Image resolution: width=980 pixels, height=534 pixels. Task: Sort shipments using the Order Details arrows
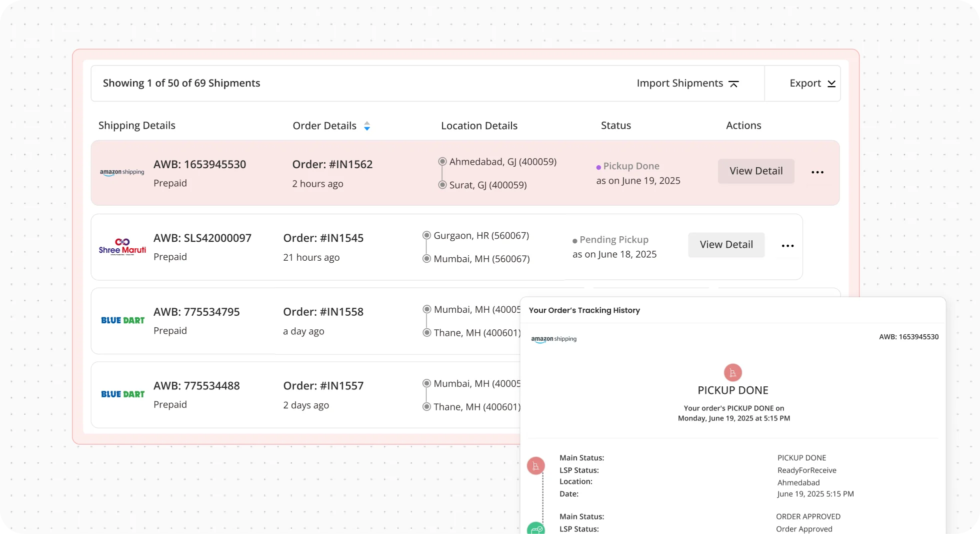[x=366, y=126]
